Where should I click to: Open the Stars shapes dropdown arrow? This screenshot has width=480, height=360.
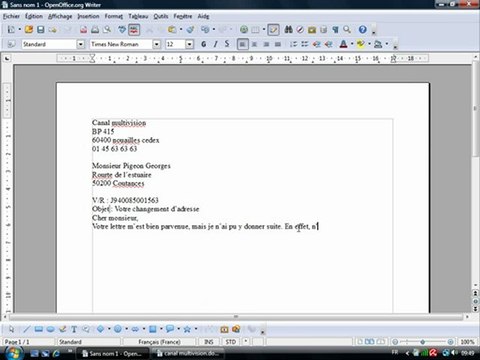point(196,329)
